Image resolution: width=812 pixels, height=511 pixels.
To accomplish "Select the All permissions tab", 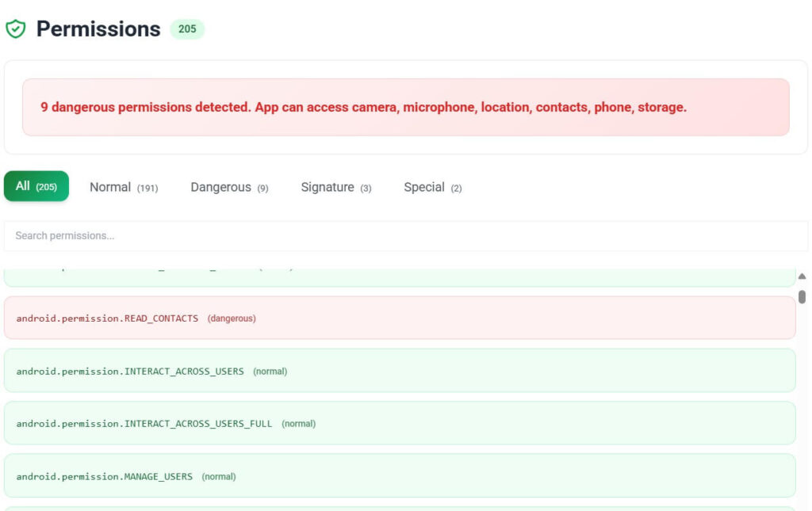I will 36,185.
